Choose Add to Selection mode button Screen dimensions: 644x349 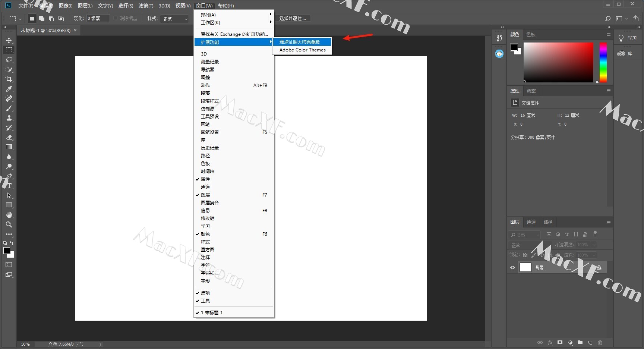point(42,19)
